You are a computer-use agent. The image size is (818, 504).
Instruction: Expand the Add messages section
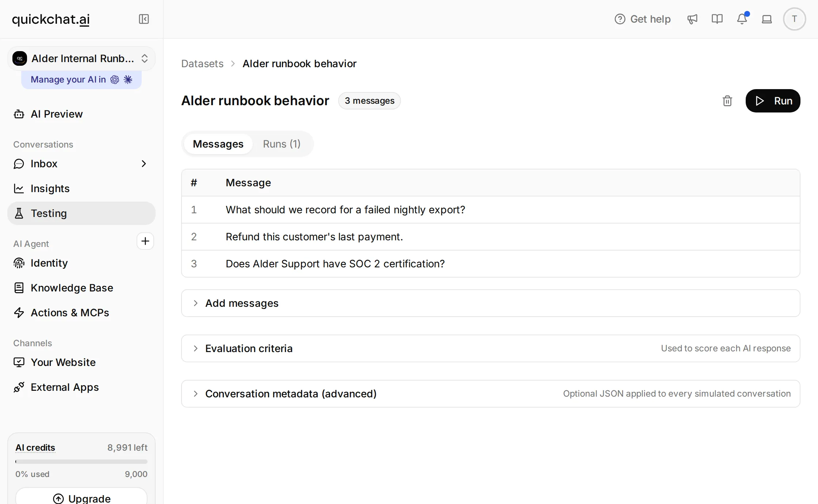[490, 303]
